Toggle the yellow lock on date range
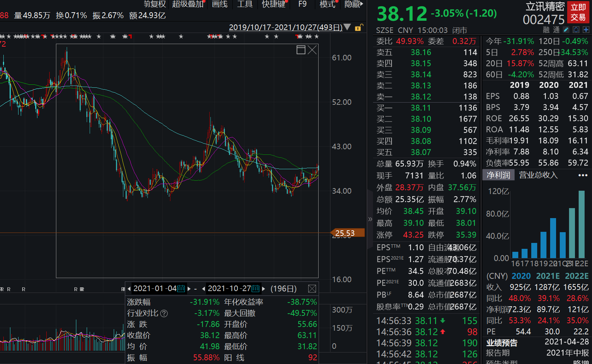This screenshot has width=592, height=364. coord(359,27)
